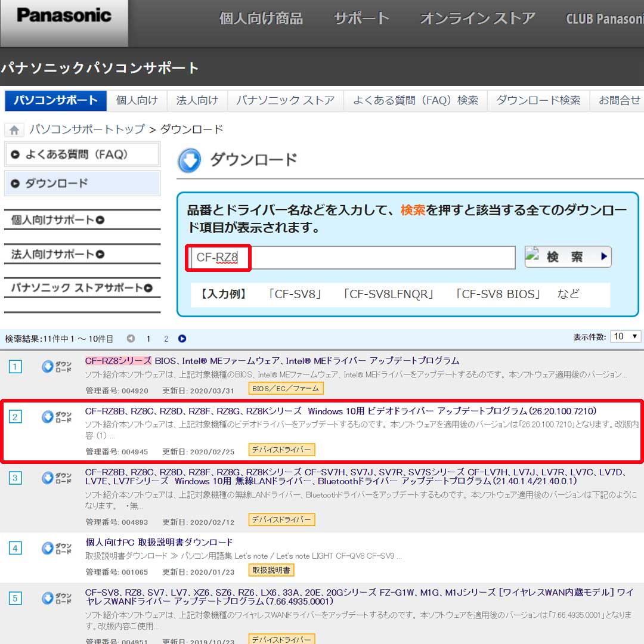The height and width of the screenshot is (644, 644).
Task: Click BIOS／EC／ファーム category tag
Action: coord(286,389)
